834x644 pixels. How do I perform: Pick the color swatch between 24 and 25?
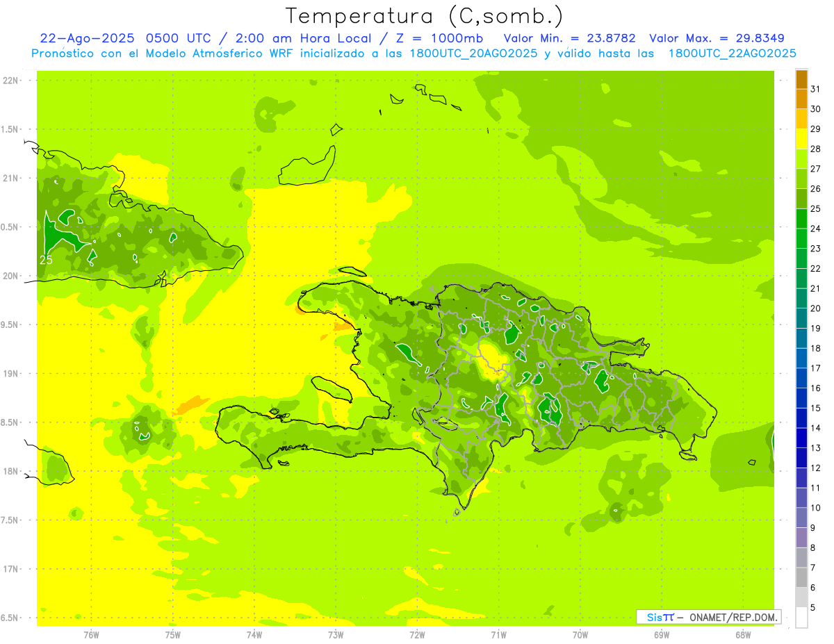801,219
